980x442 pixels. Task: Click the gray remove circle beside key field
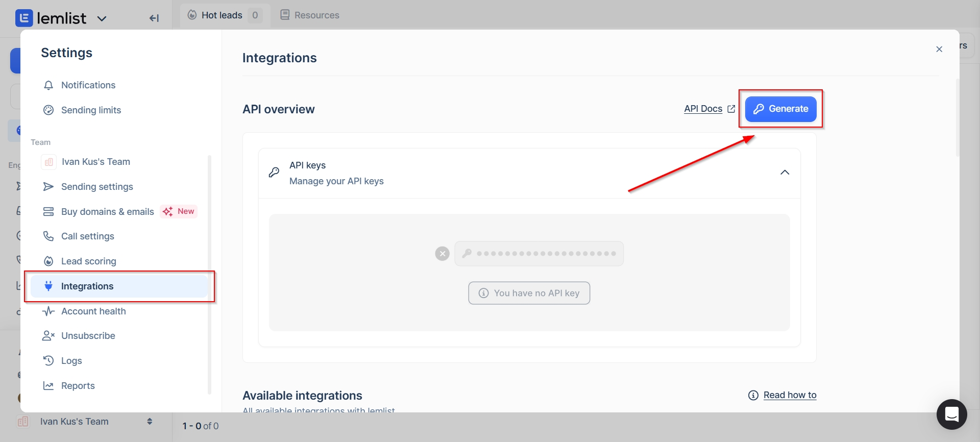click(443, 254)
